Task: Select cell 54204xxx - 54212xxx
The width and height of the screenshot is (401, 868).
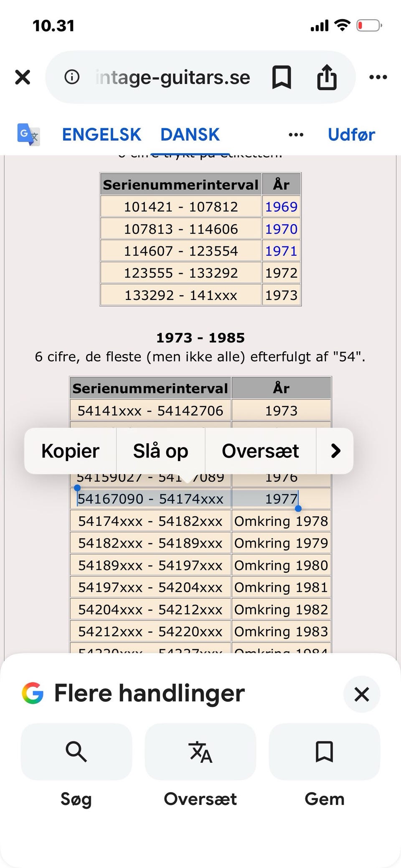Action: coord(150,609)
